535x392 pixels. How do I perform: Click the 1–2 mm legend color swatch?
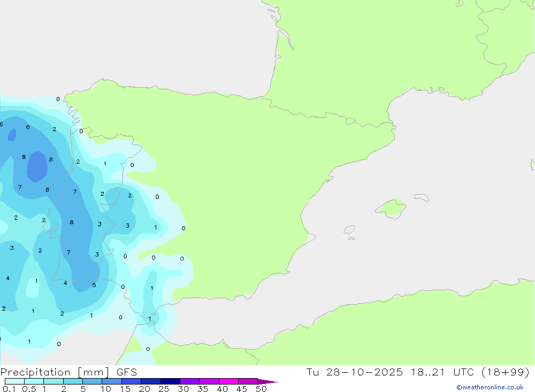pyautogui.click(x=53, y=381)
